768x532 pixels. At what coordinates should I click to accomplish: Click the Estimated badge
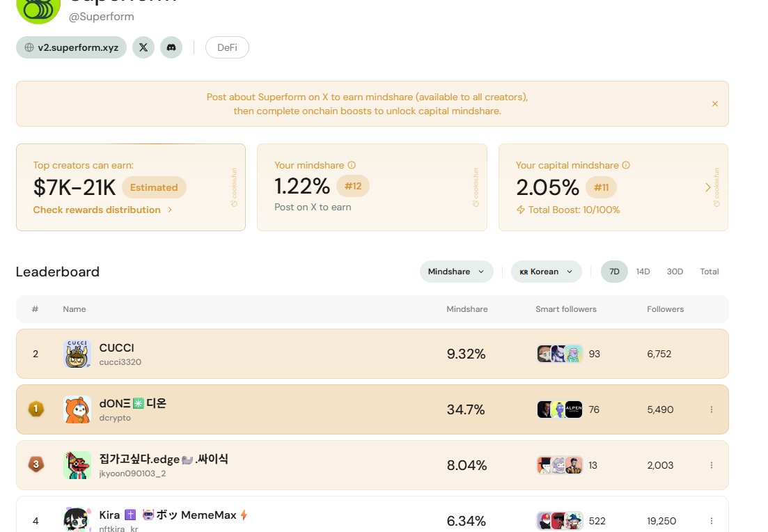pos(154,187)
